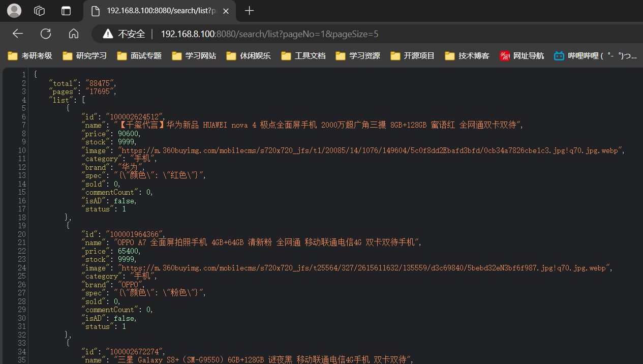Open the 学习网站 bookmark folder
This screenshot has height=364, width=643.
click(x=194, y=56)
